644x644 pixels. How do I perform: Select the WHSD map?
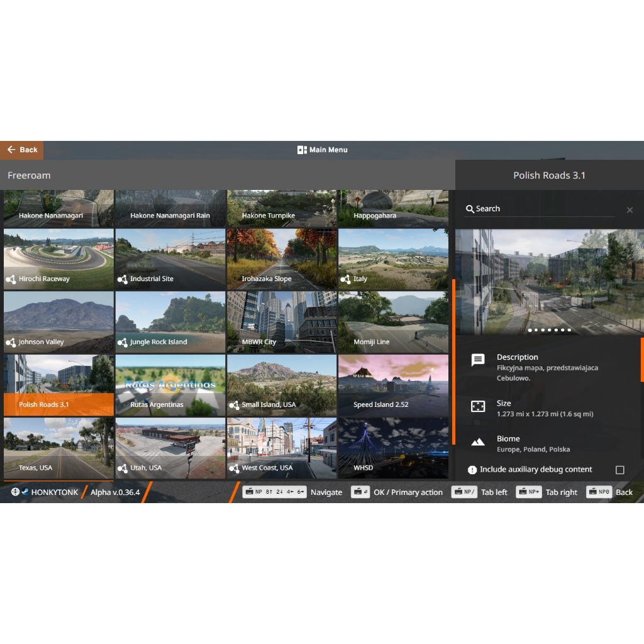394,448
